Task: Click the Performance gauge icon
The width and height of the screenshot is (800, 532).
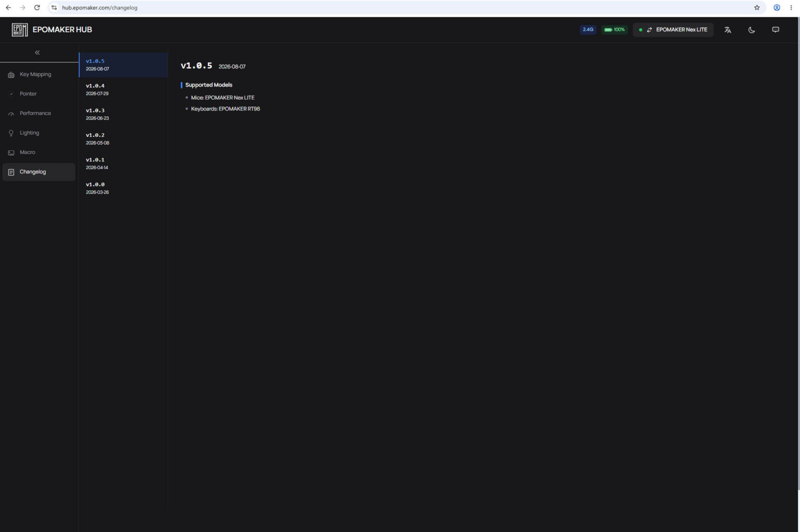Action: (11, 114)
